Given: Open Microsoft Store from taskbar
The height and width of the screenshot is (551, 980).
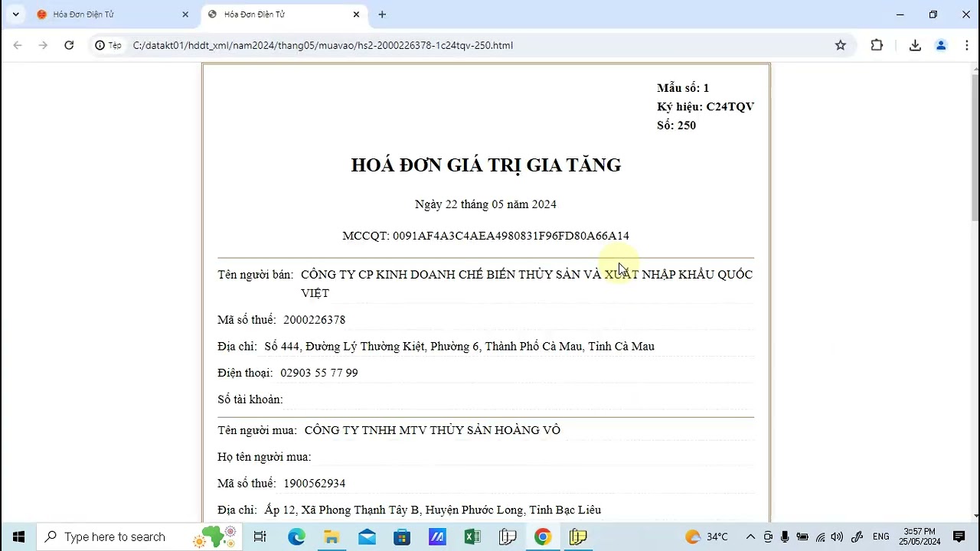Looking at the screenshot, I should click(x=402, y=536).
